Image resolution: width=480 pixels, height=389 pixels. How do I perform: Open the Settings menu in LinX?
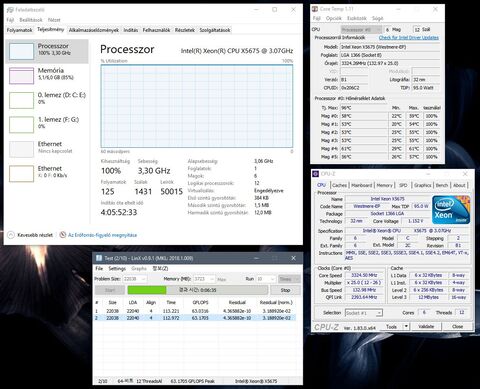click(x=117, y=268)
